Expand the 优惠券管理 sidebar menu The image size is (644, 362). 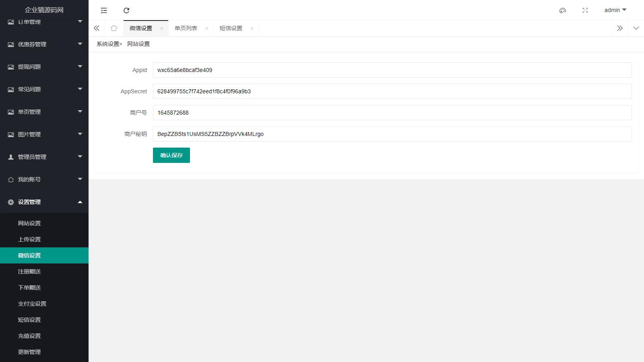pyautogui.click(x=44, y=44)
